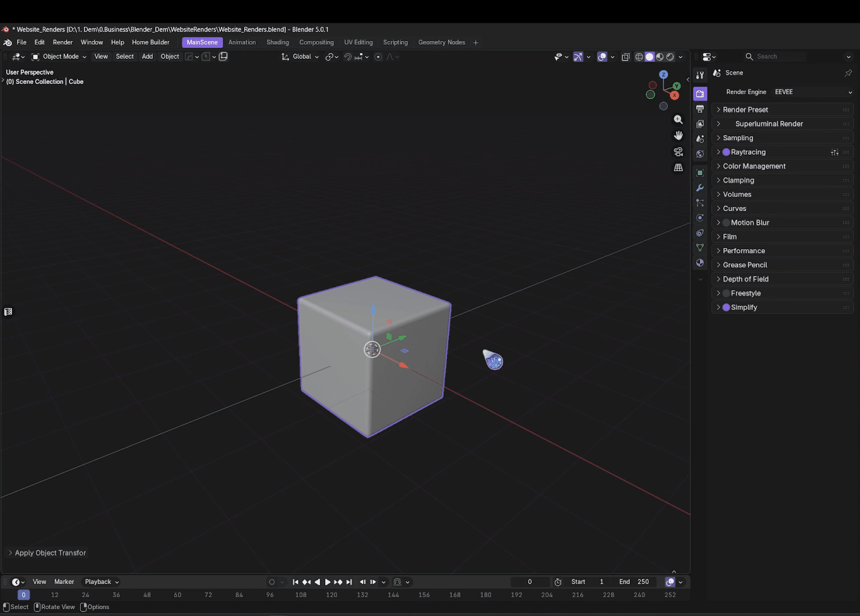Click the X axis on navigation gizmo

tap(674, 96)
